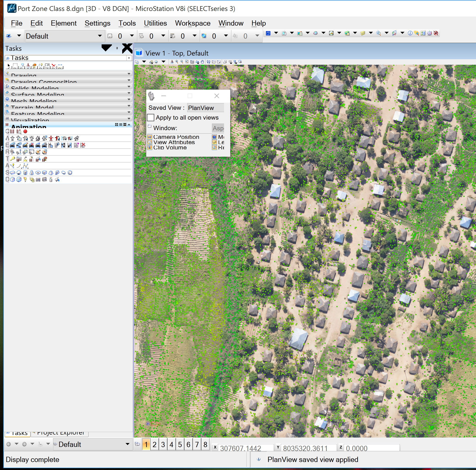Image resolution: width=476 pixels, height=470 pixels.
Task: Toggle the Clip Volume option
Action: tap(149, 148)
